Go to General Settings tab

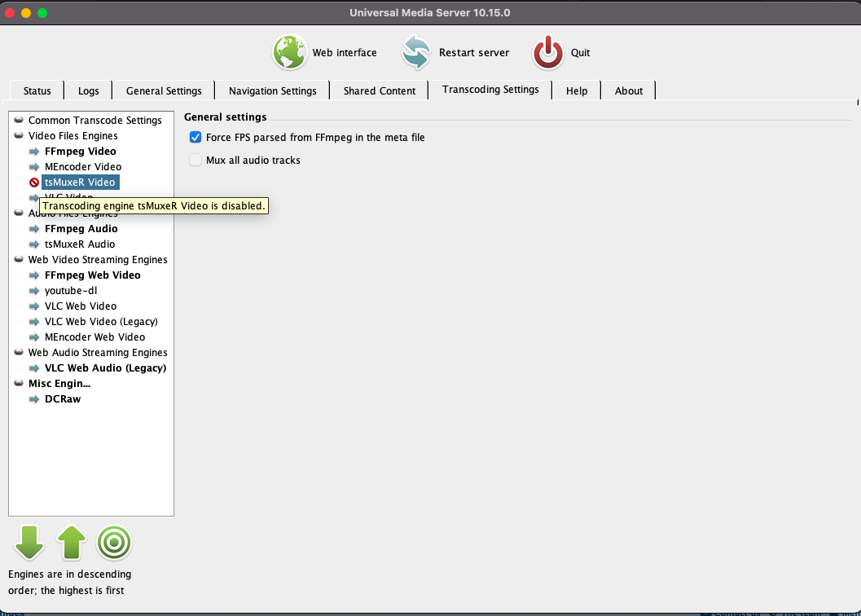click(x=164, y=90)
